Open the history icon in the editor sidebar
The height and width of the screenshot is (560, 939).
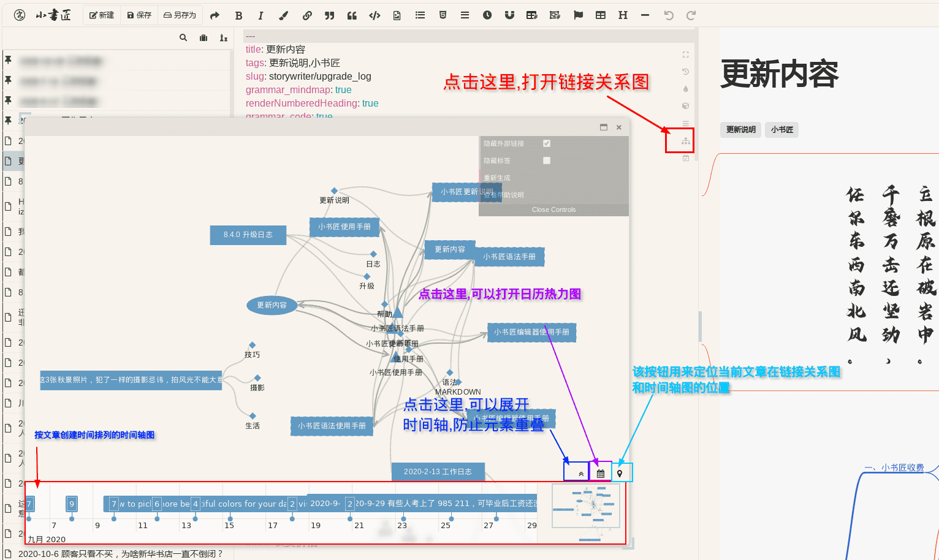pyautogui.click(x=686, y=72)
